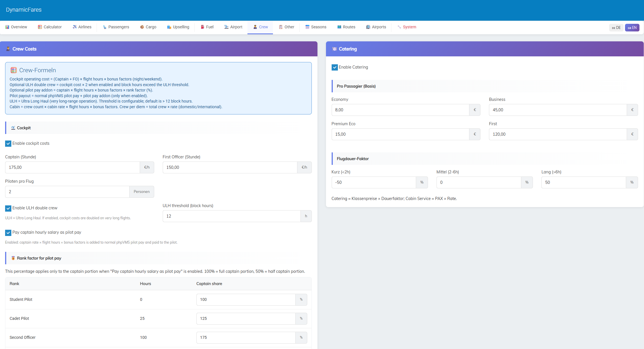
Task: Disable the Enable cockpit costs checkbox
Action: [x=8, y=144]
